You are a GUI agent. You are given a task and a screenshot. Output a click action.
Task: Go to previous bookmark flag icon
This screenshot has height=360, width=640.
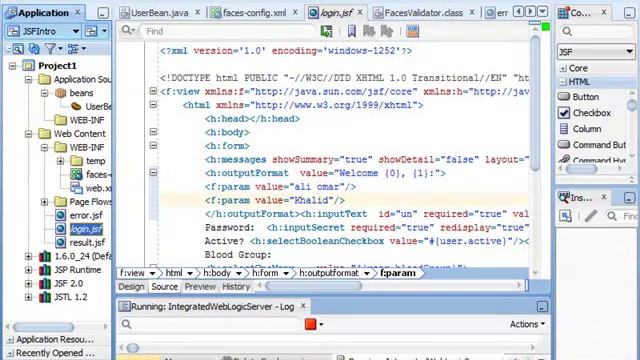click(x=387, y=31)
